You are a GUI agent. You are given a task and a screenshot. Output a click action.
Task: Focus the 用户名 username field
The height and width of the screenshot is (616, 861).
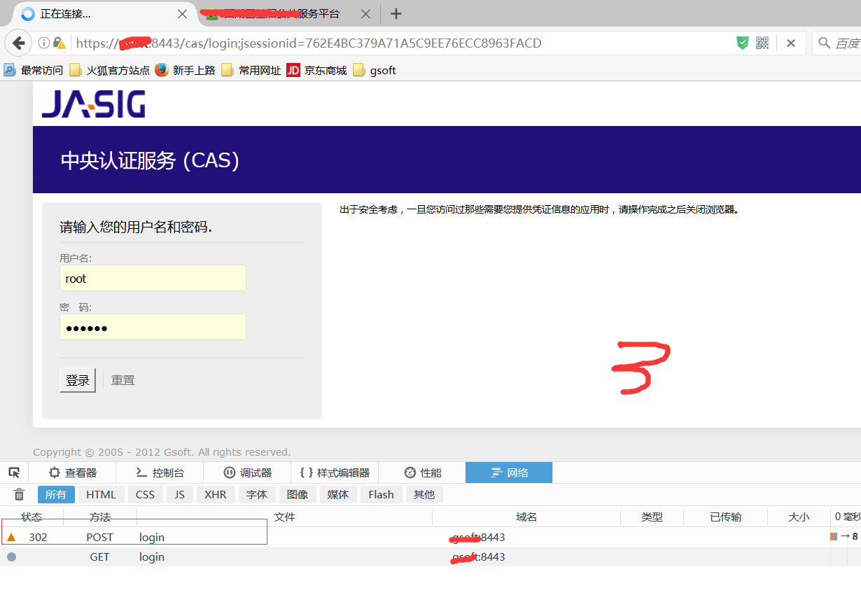(153, 278)
